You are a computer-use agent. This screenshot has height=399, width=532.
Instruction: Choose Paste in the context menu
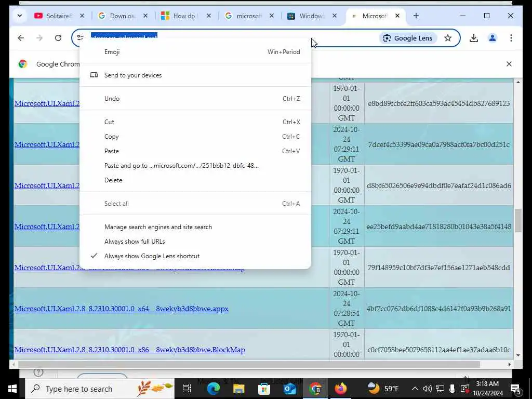[195, 151]
